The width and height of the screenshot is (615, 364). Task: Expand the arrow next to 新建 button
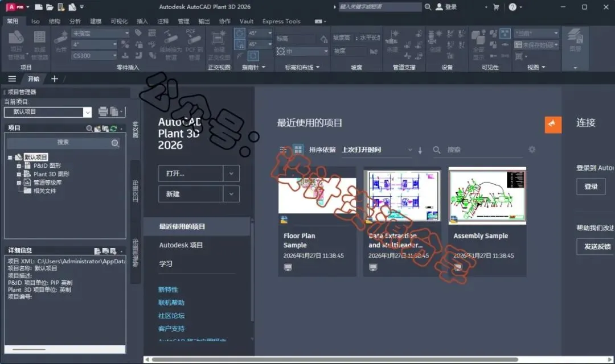231,194
